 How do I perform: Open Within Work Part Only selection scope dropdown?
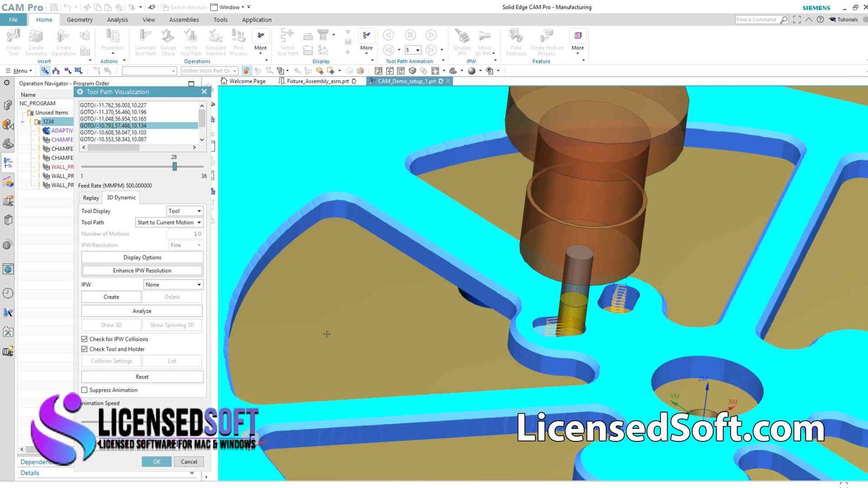click(209, 70)
